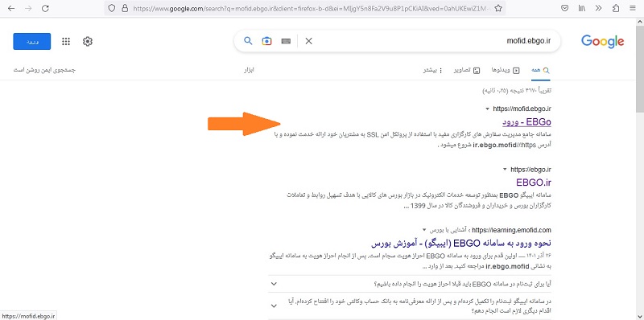Image resolution: width=644 pixels, height=320 pixels.
Task: Bookmark this page with the star icon
Action: coord(497,8)
